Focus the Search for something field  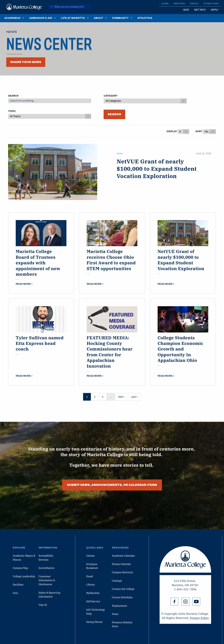point(49,101)
